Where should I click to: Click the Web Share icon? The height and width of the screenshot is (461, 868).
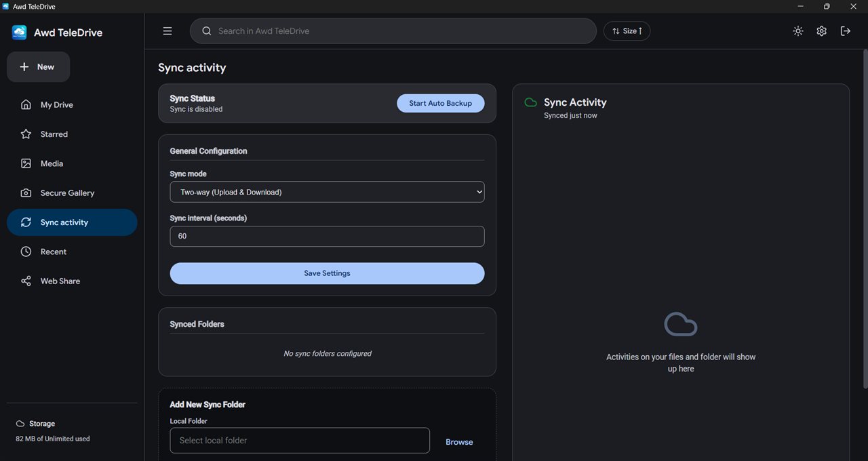(26, 281)
